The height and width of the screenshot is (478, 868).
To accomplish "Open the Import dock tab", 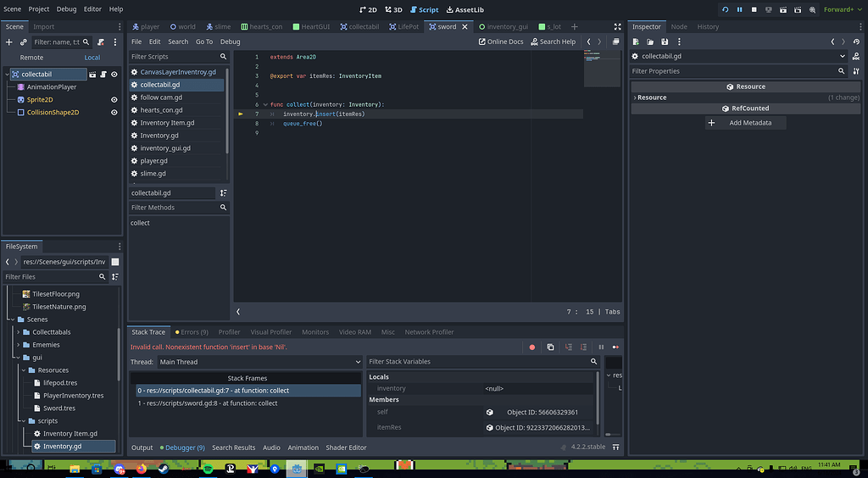I will point(44,26).
